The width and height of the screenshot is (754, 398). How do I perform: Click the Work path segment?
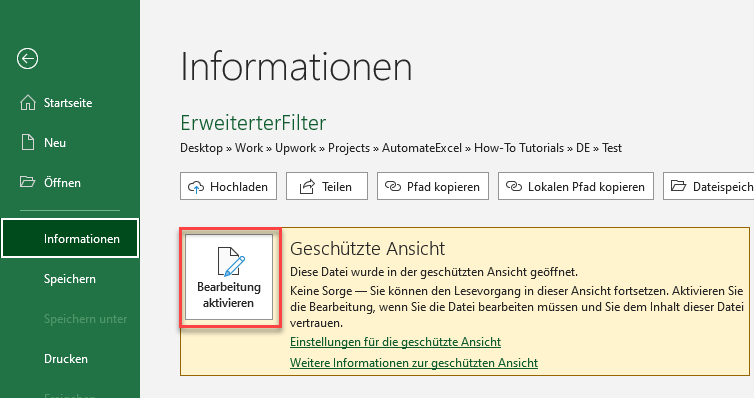[x=249, y=148]
